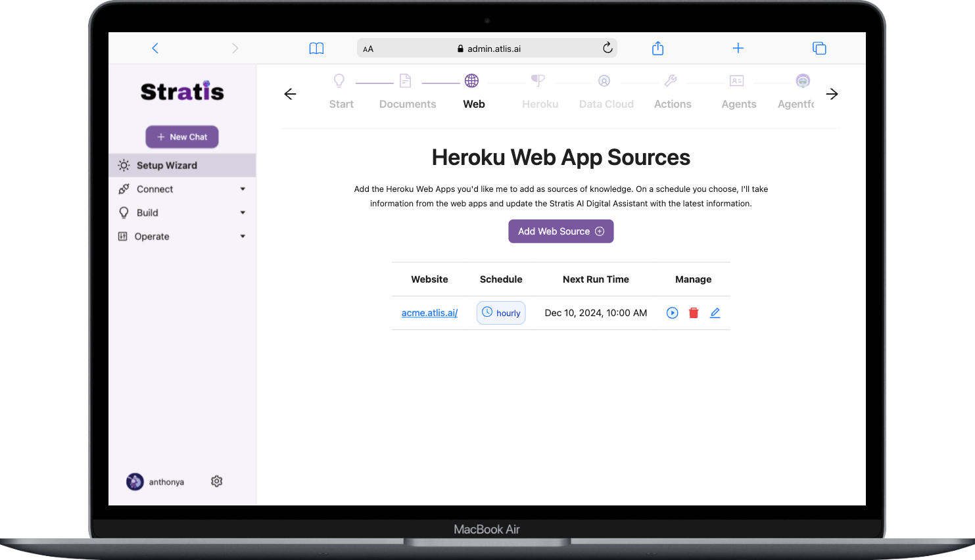975x560 pixels.
Task: Select Operate in the sidebar
Action: [x=152, y=237]
